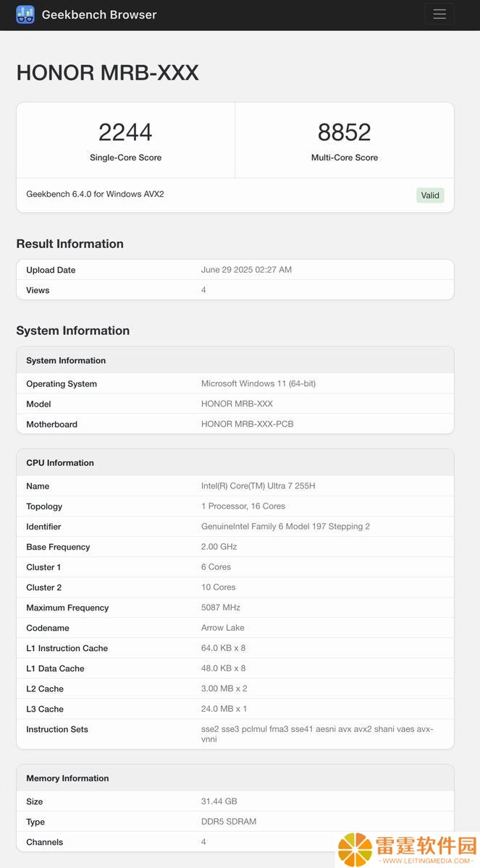The width and height of the screenshot is (480, 868).
Task: Click the green Valid badge
Action: 430,195
